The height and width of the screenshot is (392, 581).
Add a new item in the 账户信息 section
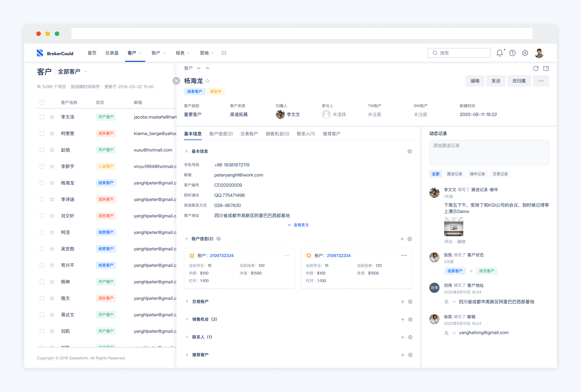point(402,239)
